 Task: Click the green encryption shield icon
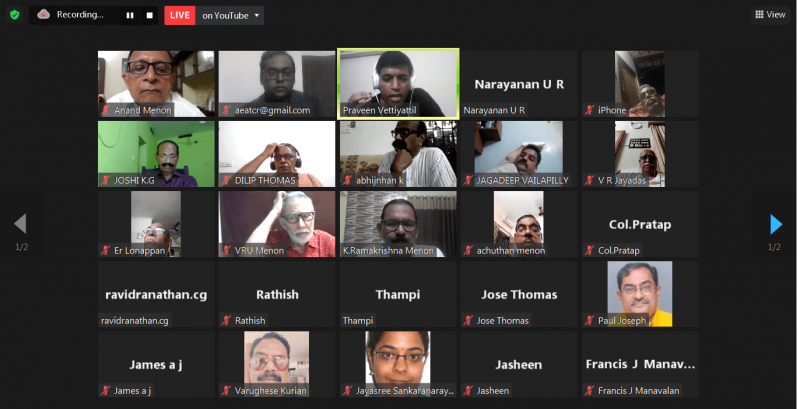[x=15, y=15]
